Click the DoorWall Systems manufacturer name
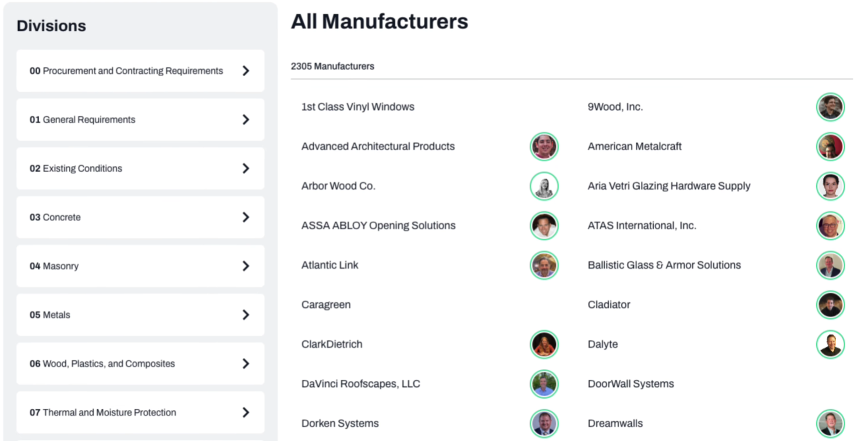 630,384
